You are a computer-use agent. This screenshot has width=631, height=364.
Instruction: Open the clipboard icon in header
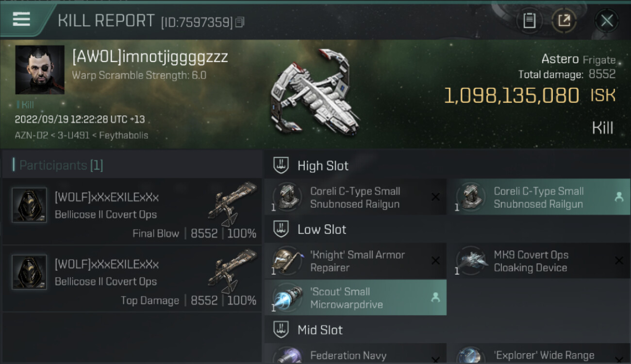(x=530, y=20)
